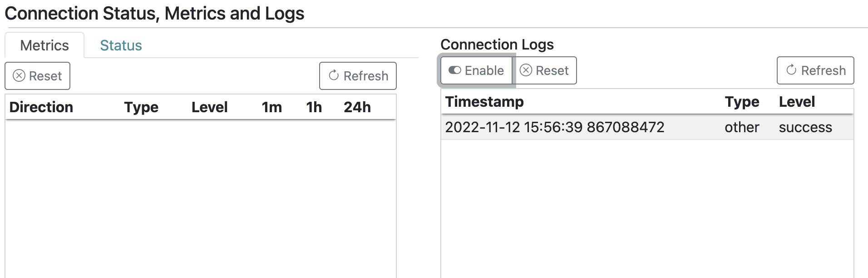Click the reset icon in the Metrics toolbar
This screenshot has height=278, width=868.
pyautogui.click(x=37, y=75)
